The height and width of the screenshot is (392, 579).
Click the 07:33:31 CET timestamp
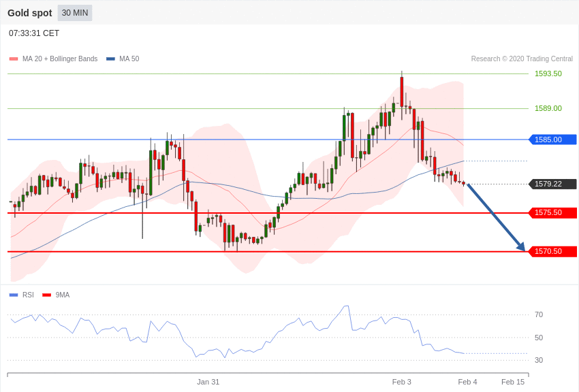pyautogui.click(x=34, y=33)
